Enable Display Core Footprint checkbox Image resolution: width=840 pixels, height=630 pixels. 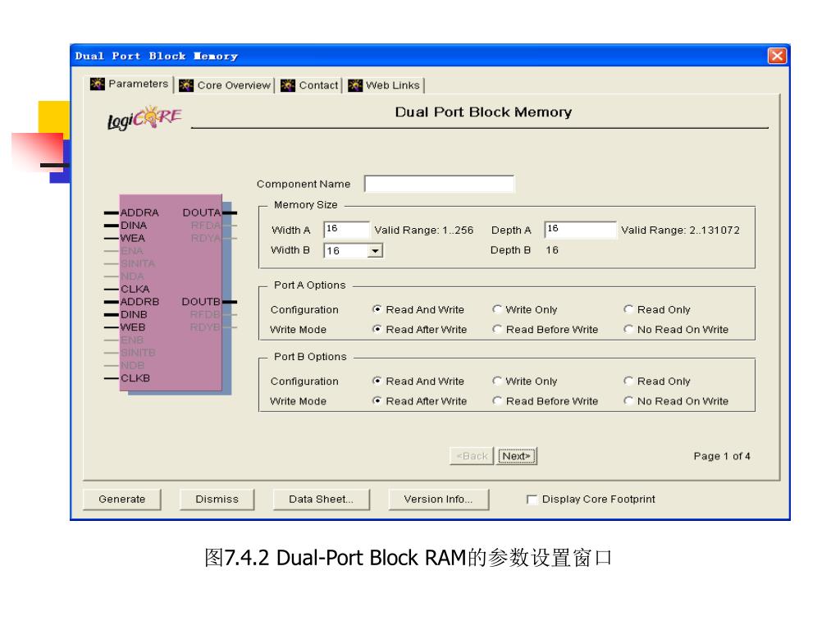[x=532, y=500]
